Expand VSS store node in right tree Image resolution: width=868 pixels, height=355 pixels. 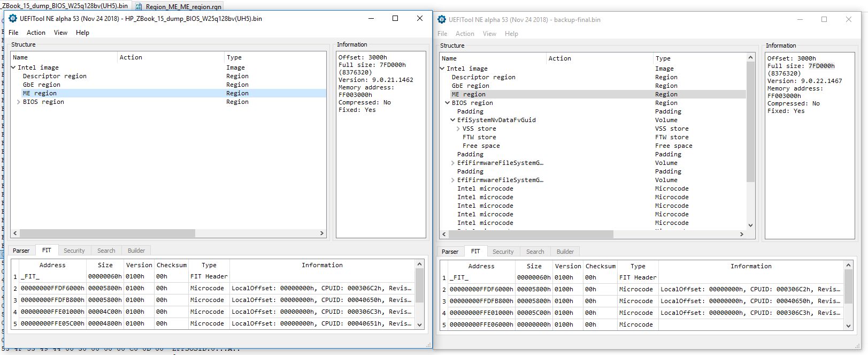(458, 129)
